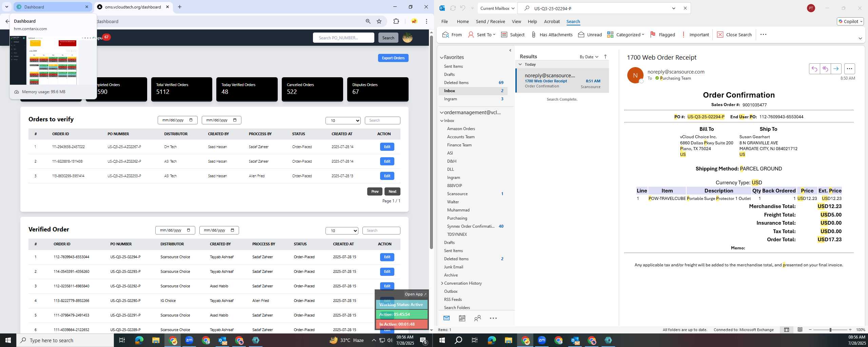The image size is (868, 347).
Task: Click the zoom in plus in Outlook status bar
Action: point(850,330)
